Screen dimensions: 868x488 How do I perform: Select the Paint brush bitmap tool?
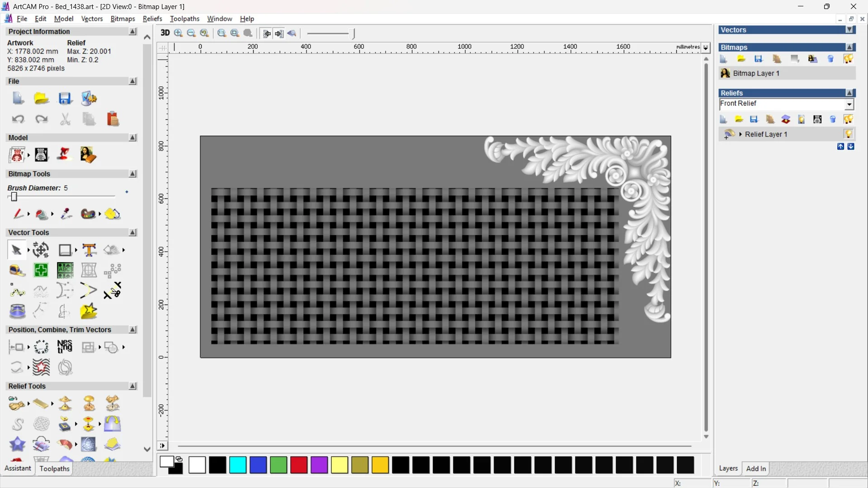[x=18, y=214]
